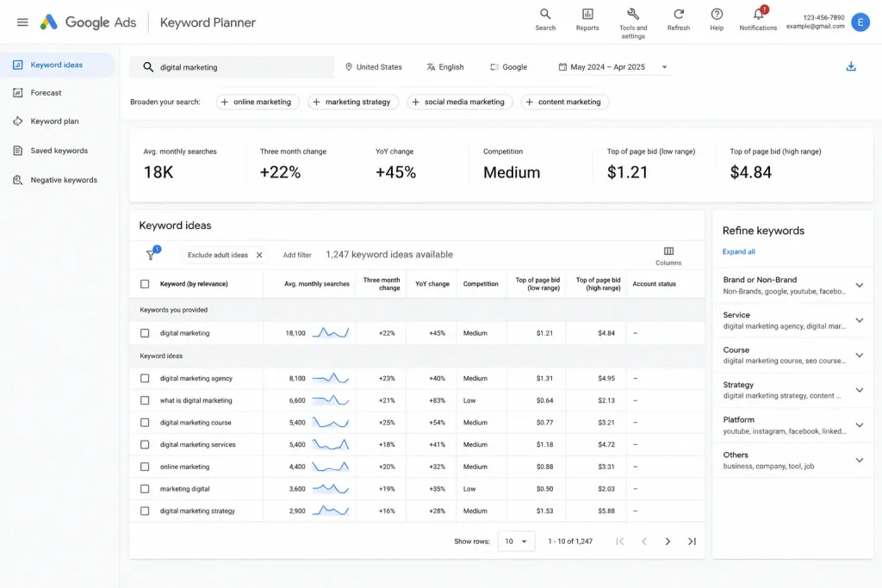882x588 pixels.
Task: Expand the Course refine group
Action: (x=859, y=355)
